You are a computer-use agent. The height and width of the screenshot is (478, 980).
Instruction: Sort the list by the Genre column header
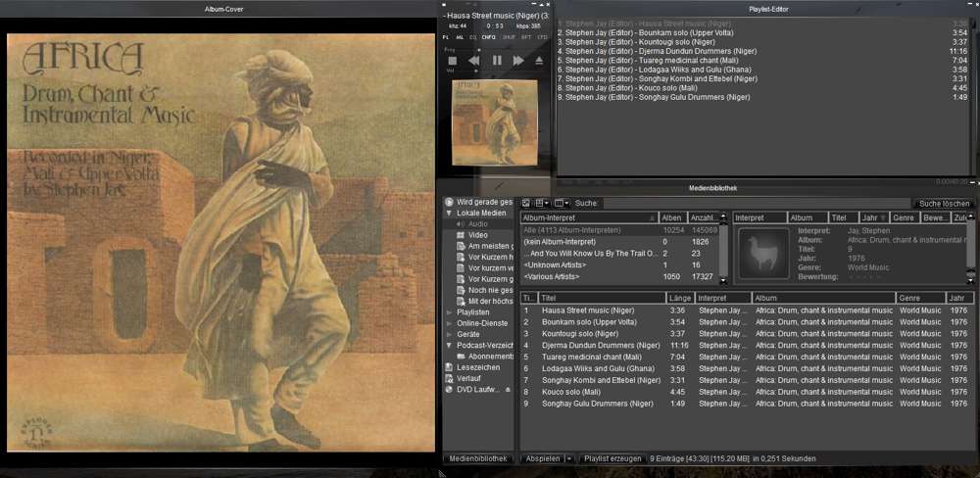click(919, 298)
